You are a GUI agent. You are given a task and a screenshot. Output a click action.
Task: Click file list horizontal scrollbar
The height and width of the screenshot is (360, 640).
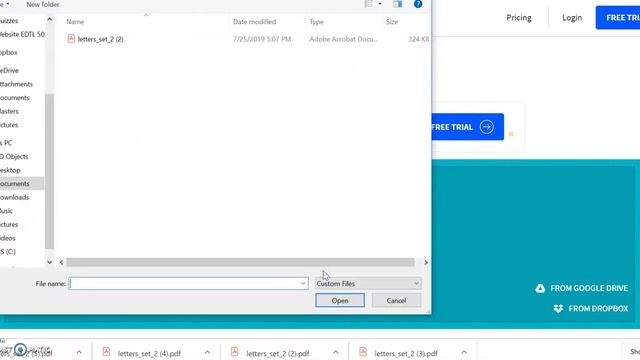click(x=240, y=262)
